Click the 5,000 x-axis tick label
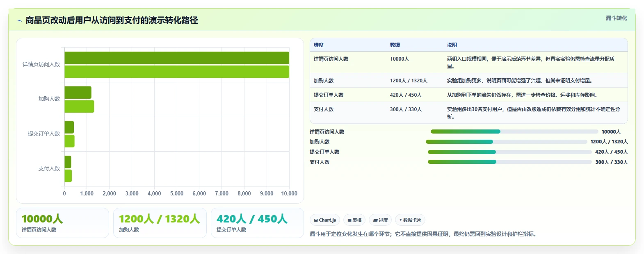The width and height of the screenshot is (644, 254). pyautogui.click(x=177, y=193)
